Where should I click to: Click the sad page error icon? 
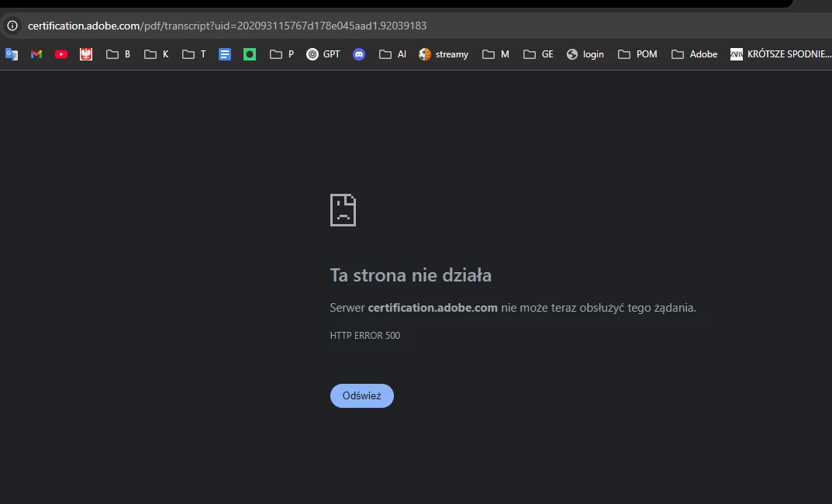(343, 210)
